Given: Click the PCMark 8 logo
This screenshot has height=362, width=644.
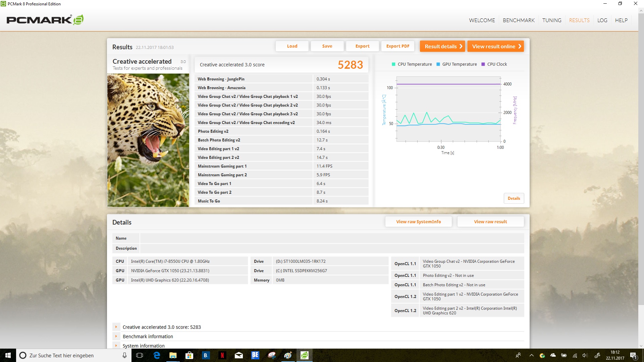Looking at the screenshot, I should click(x=45, y=20).
